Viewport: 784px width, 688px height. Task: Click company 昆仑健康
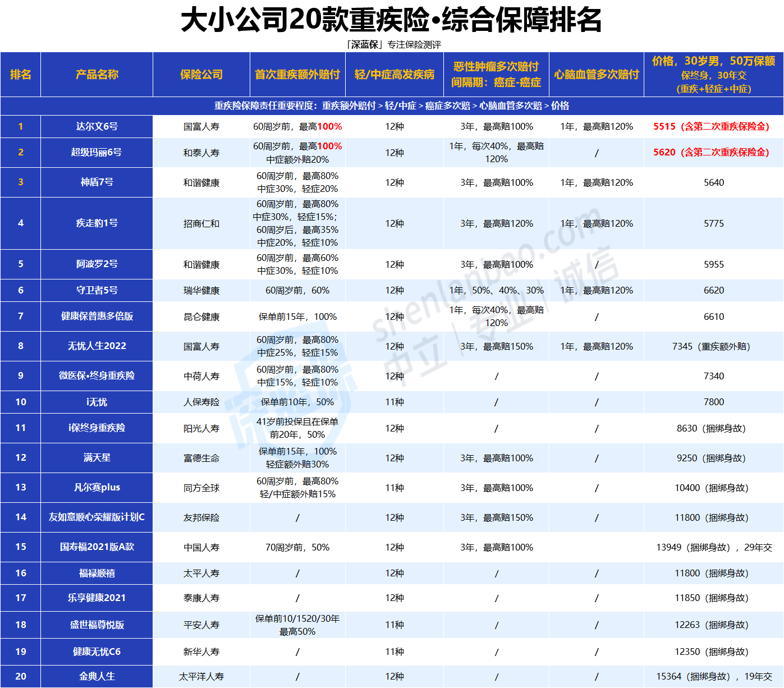(201, 317)
